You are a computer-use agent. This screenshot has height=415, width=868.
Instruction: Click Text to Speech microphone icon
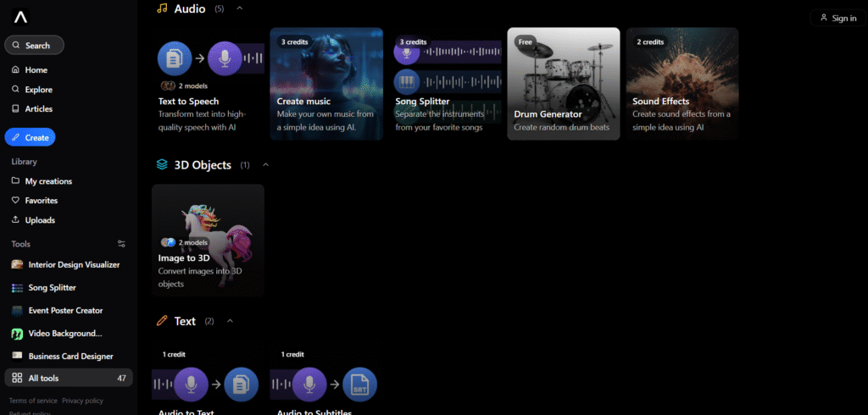click(225, 58)
